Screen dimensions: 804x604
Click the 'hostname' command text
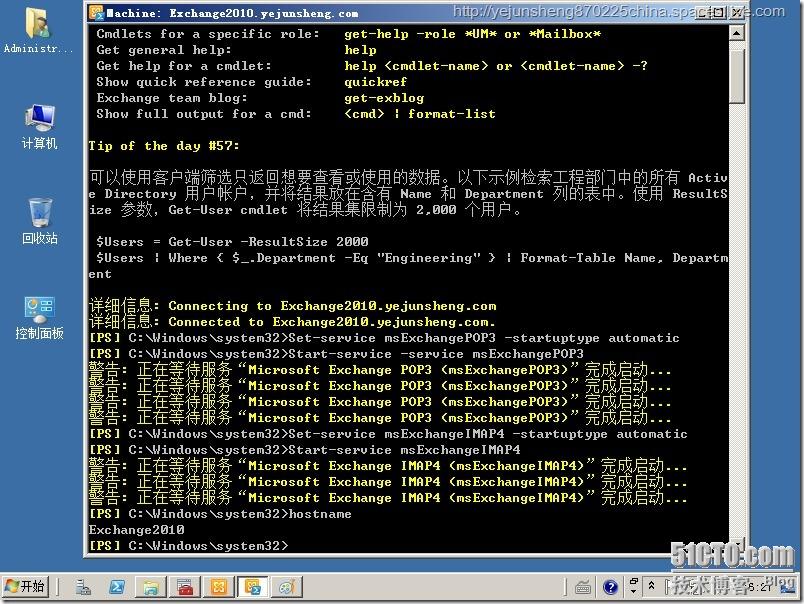[x=320, y=514]
